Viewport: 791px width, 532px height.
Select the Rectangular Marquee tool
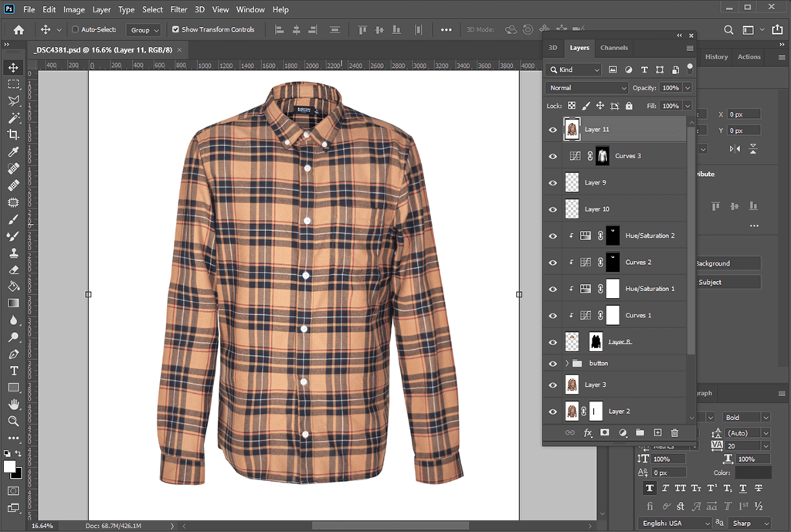tap(14, 83)
